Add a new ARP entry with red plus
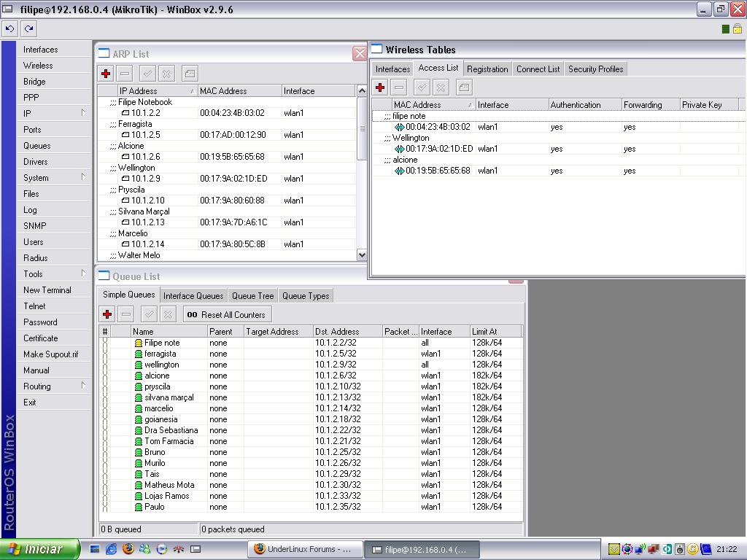This screenshot has height=560, width=747. pyautogui.click(x=106, y=74)
